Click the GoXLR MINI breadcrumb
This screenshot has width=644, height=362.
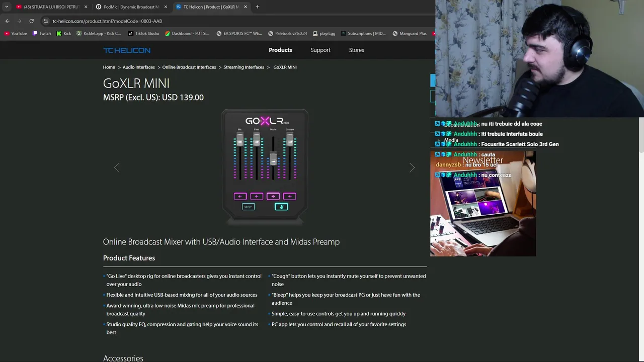click(x=285, y=67)
